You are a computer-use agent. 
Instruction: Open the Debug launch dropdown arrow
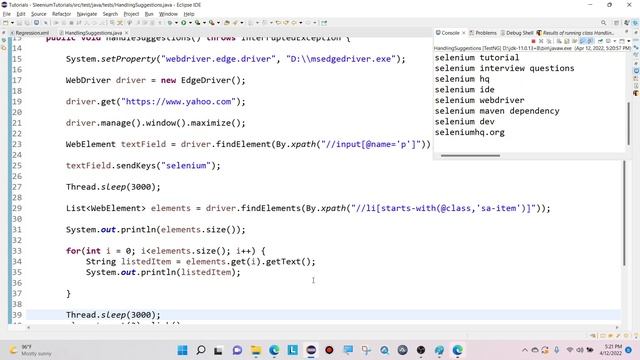coord(176,23)
